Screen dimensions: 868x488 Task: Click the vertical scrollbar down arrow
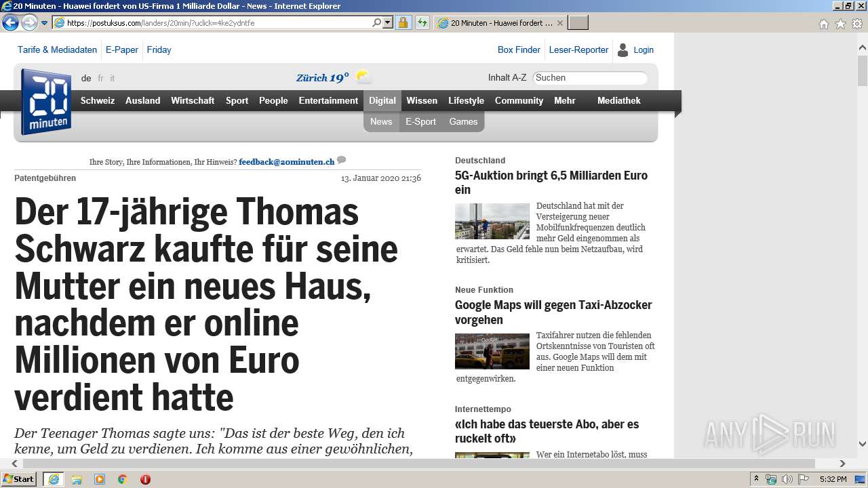click(x=863, y=445)
